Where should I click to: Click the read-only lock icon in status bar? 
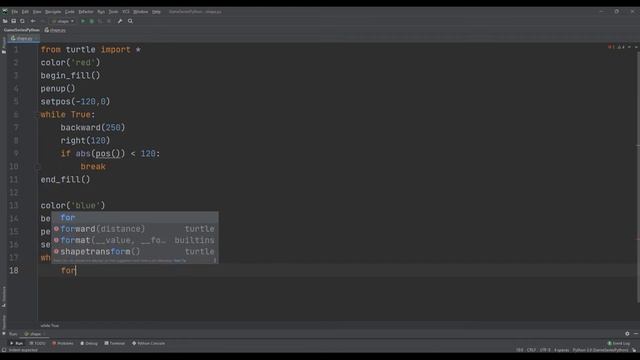(634, 350)
